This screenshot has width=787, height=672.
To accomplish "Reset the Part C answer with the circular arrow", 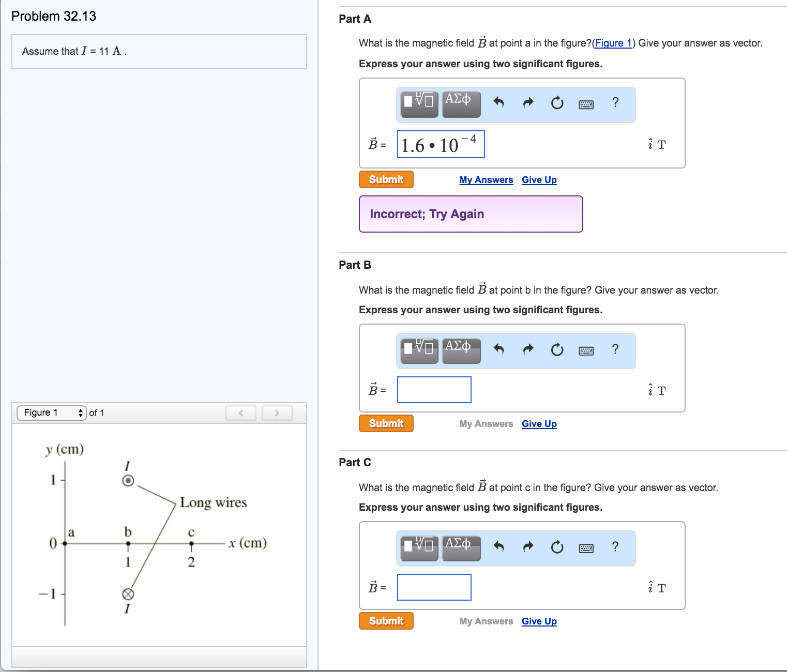I will coord(557,547).
